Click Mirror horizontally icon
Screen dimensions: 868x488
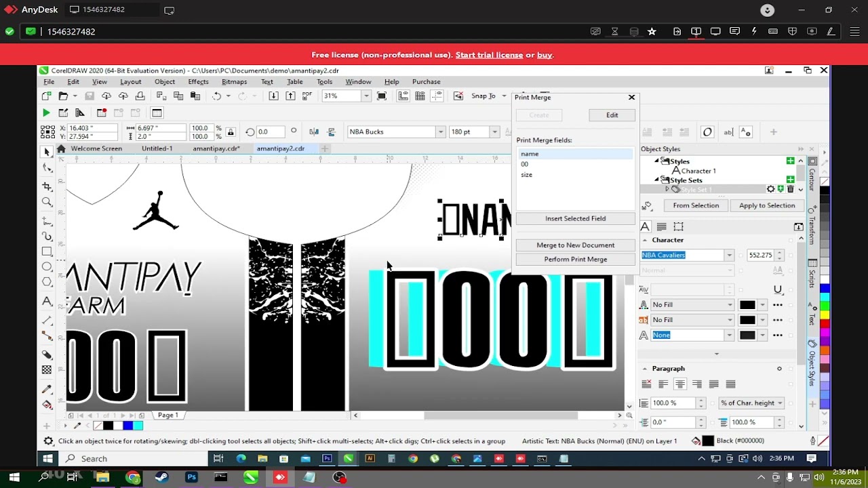pyautogui.click(x=314, y=131)
